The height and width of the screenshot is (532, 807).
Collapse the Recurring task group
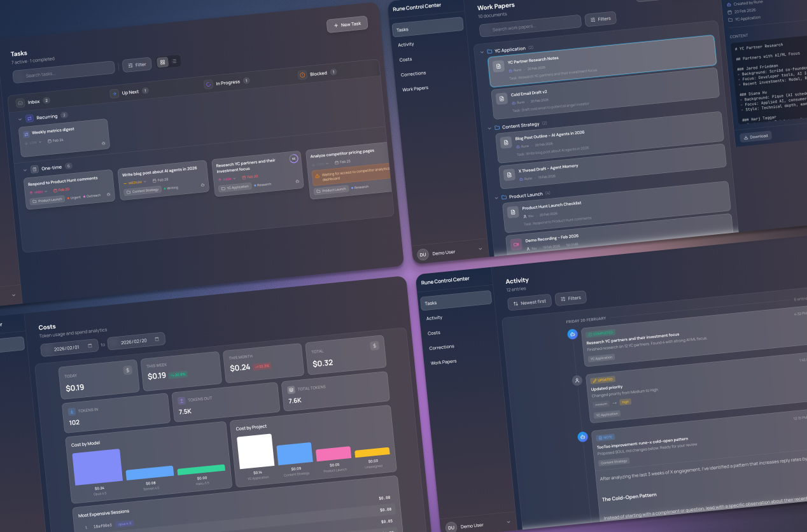(x=20, y=118)
